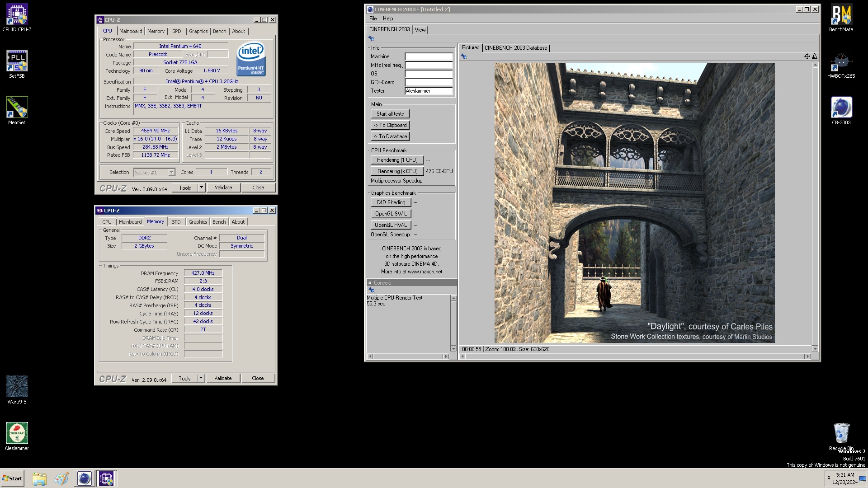Click pin icon under CINEBENCH 2003 tab
This screenshot has height=488, width=868.
click(x=372, y=38)
